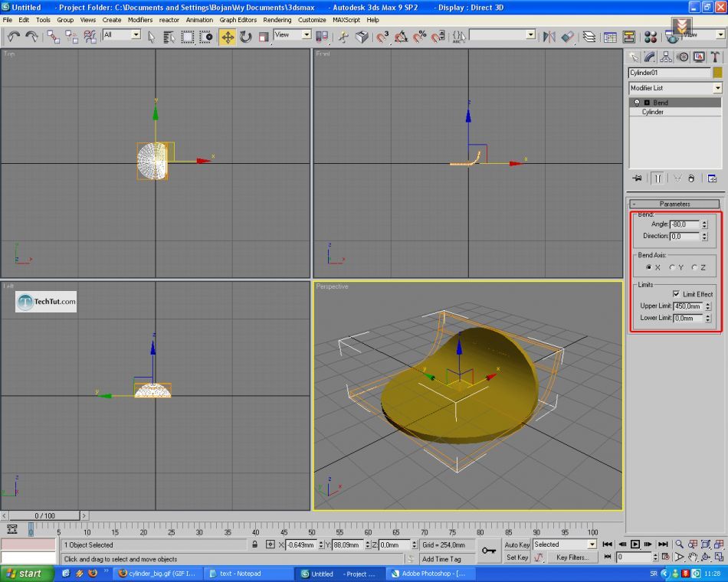Image resolution: width=728 pixels, height=582 pixels.
Task: Select the Select and Move tool
Action: (228, 36)
